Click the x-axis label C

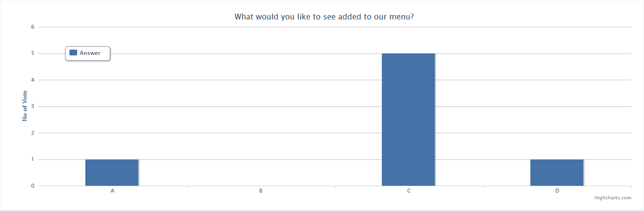pos(409,191)
